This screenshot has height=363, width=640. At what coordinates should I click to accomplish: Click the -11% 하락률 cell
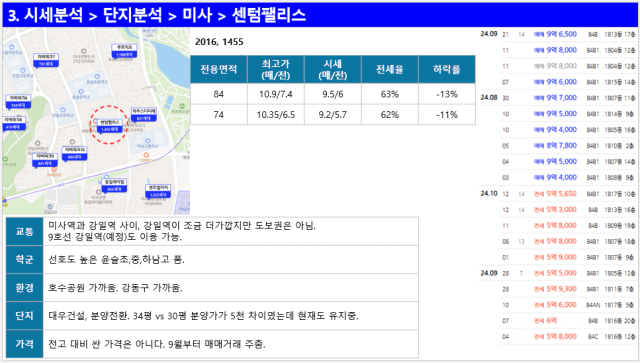[447, 114]
